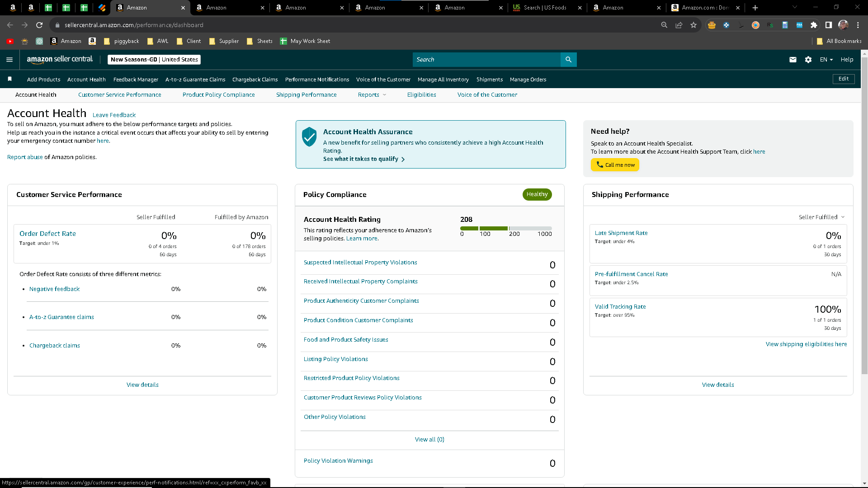
Task: Open Suspected Intellectual Property Violations link
Action: [x=360, y=262]
